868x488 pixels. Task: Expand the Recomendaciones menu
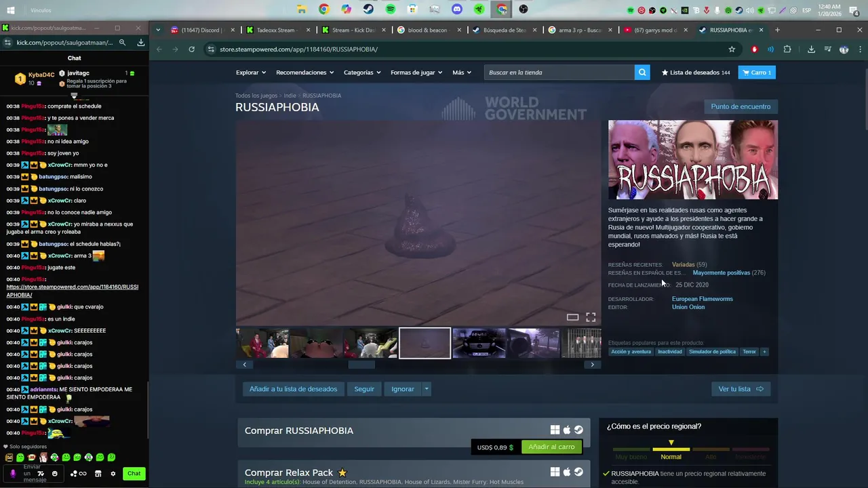tap(304, 73)
